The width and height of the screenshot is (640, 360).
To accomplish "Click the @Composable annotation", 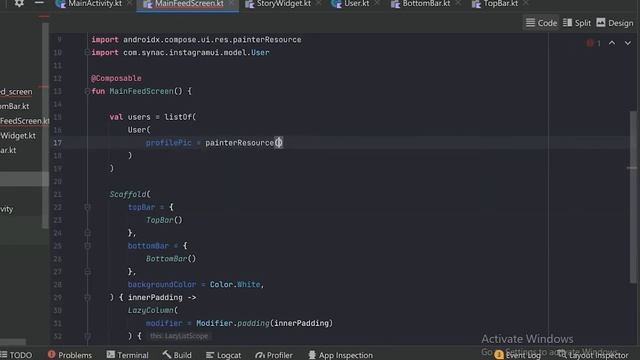I will tap(116, 78).
